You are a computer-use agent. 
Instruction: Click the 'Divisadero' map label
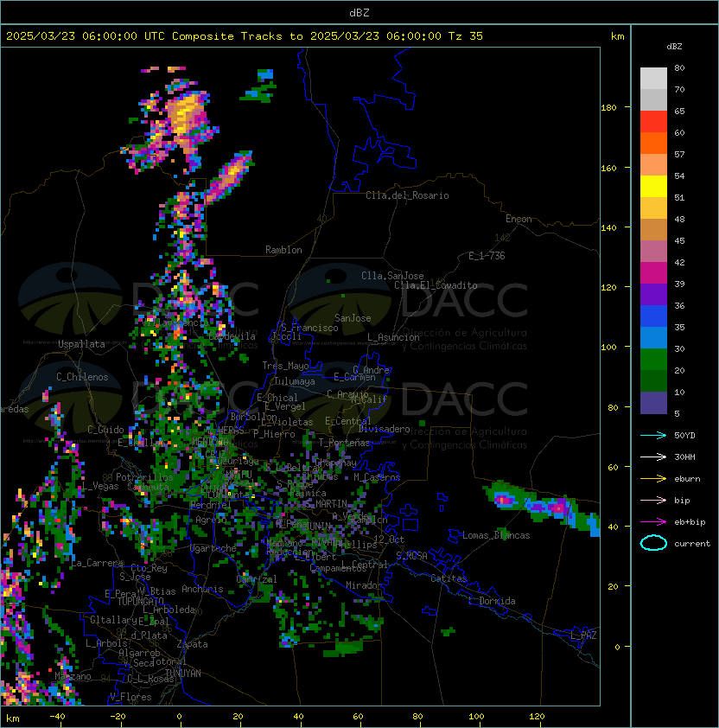click(x=385, y=429)
